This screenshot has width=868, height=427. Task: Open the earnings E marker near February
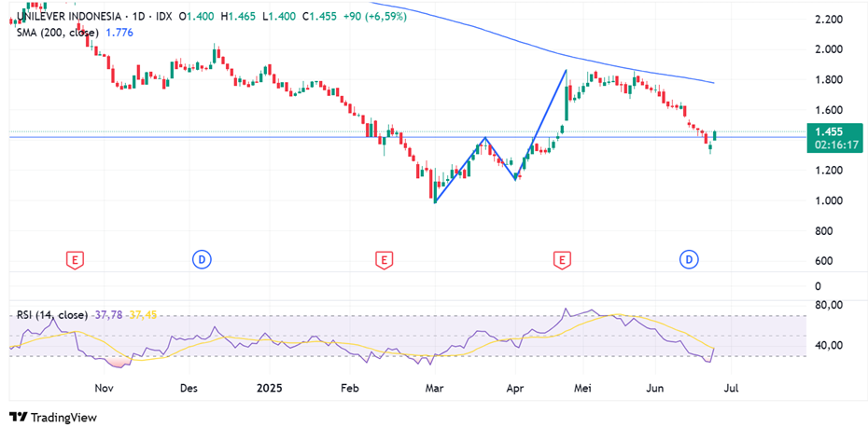[382, 259]
